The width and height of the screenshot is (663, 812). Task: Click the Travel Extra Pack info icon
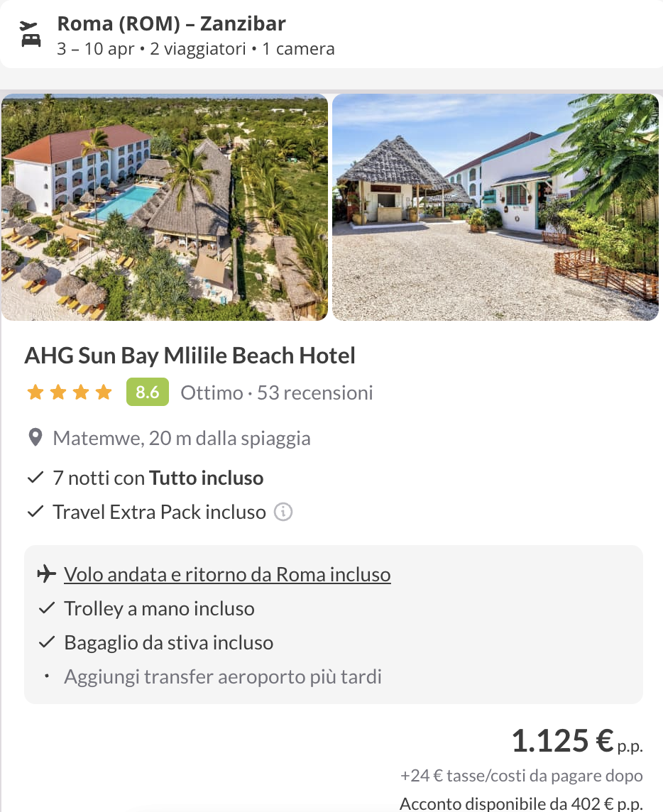point(283,512)
